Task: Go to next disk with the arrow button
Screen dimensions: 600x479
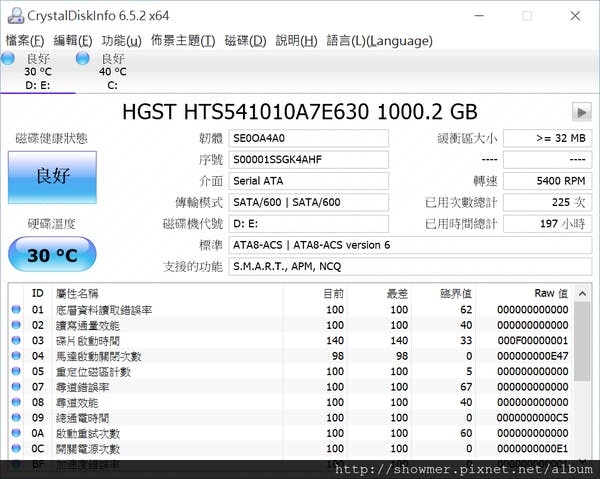Action: (582, 112)
